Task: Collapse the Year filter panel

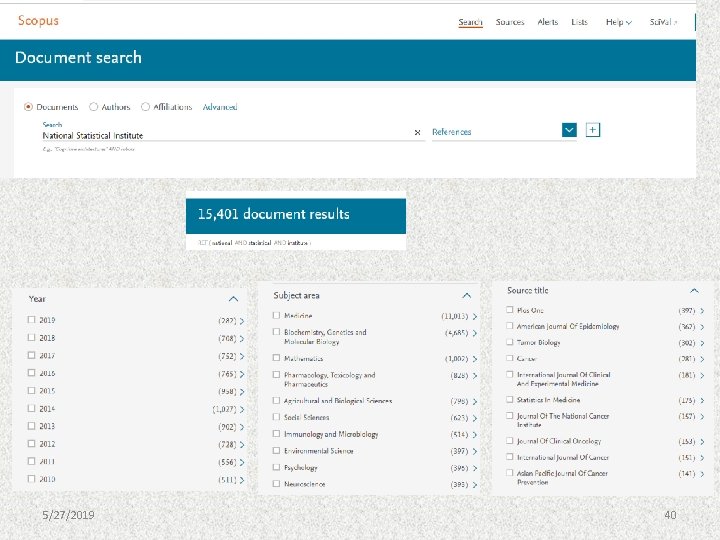Action: tap(233, 299)
